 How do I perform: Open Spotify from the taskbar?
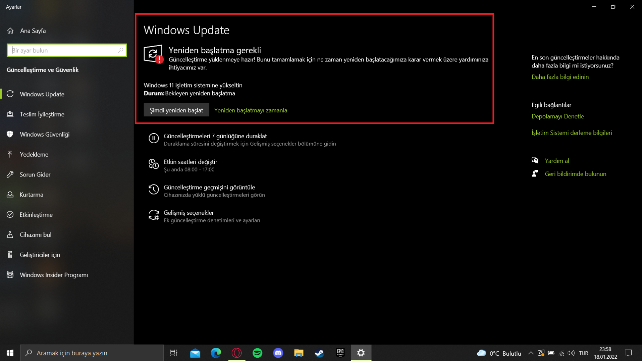tap(258, 354)
